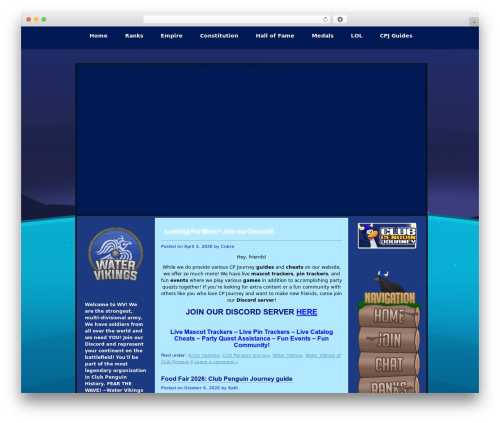Click the CHAT log navigation button
The height and width of the screenshot is (423, 500).
pos(389,364)
